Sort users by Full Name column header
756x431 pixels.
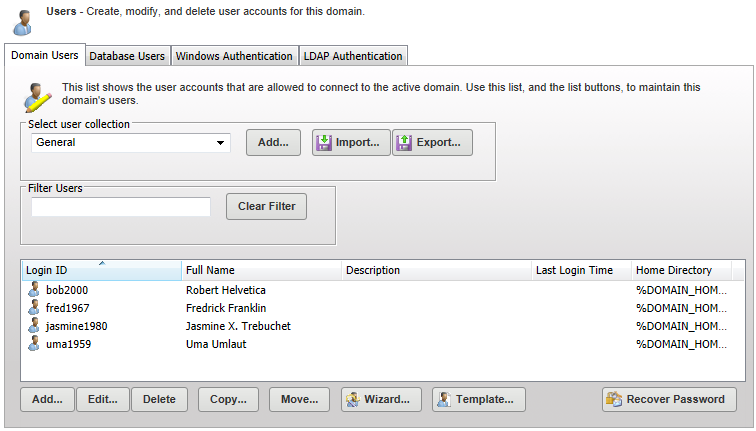(x=260, y=271)
